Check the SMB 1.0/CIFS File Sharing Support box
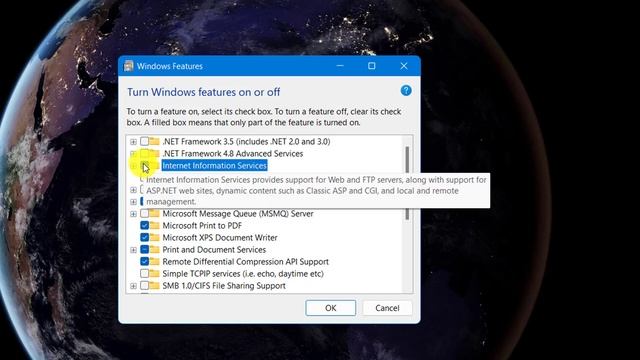640x360 pixels. 144,285
